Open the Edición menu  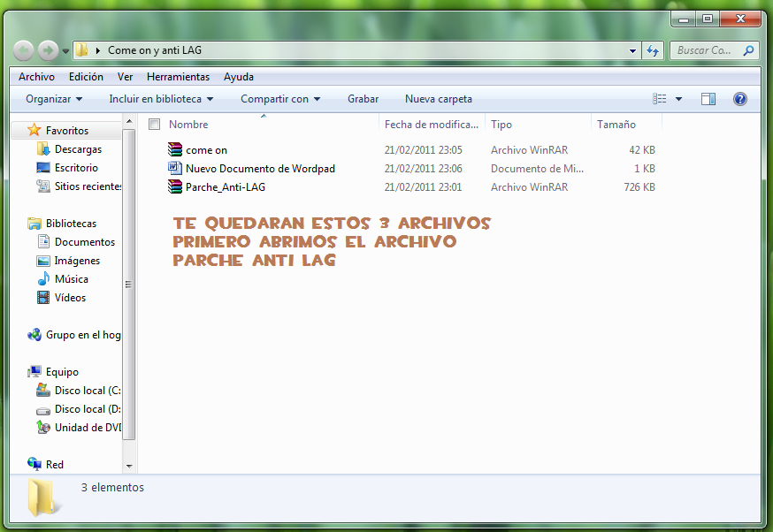pos(86,77)
